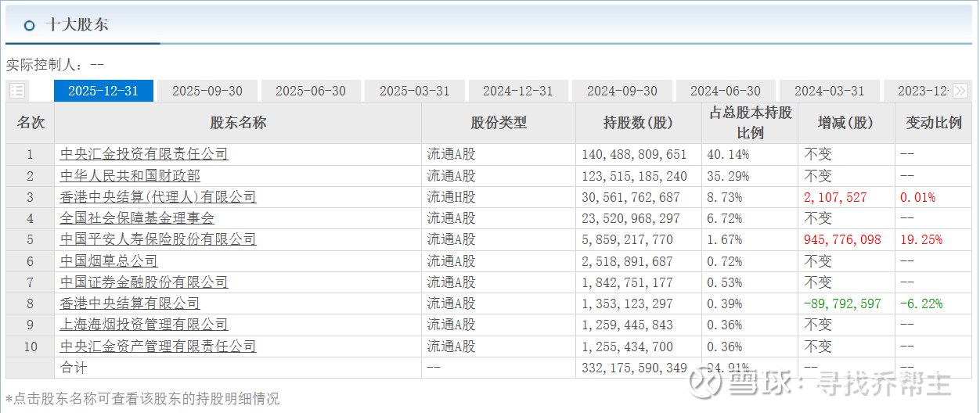Open 中央汇金资产管理有限责任公司 link
This screenshot has width=980, height=413.
tap(158, 347)
